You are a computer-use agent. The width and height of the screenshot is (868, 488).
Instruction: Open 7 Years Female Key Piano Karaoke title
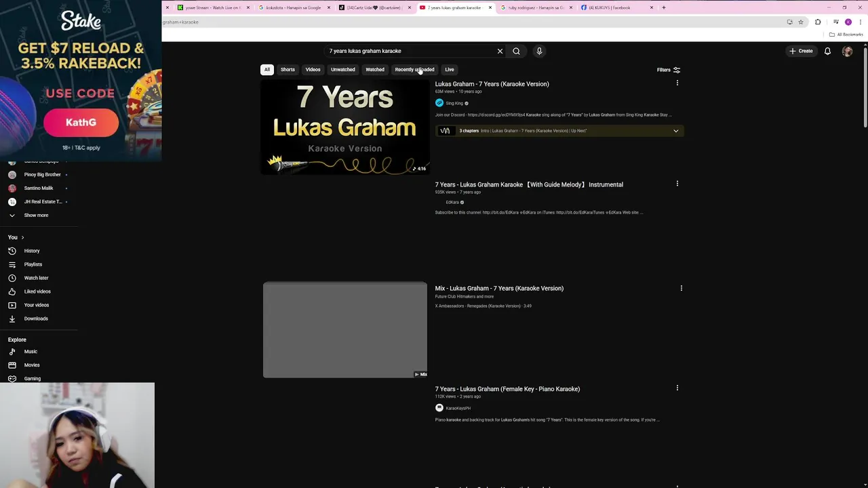coord(507,389)
